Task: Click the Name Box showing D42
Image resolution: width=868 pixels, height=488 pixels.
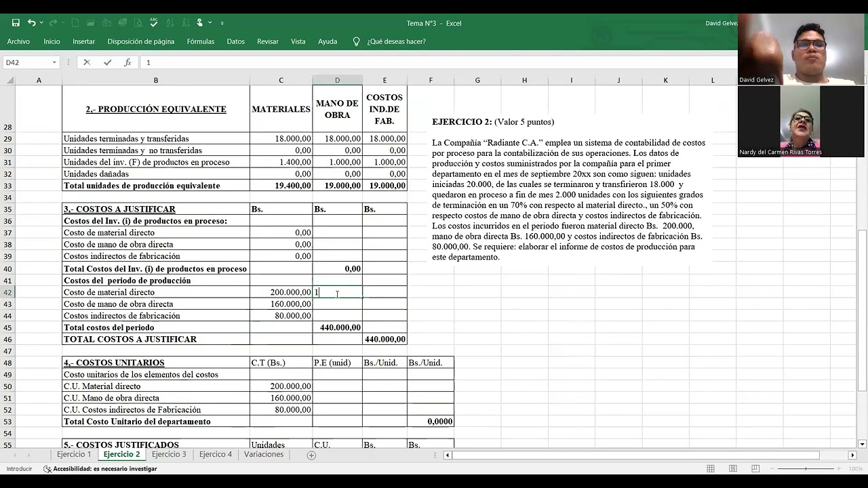Action: pyautogui.click(x=26, y=62)
